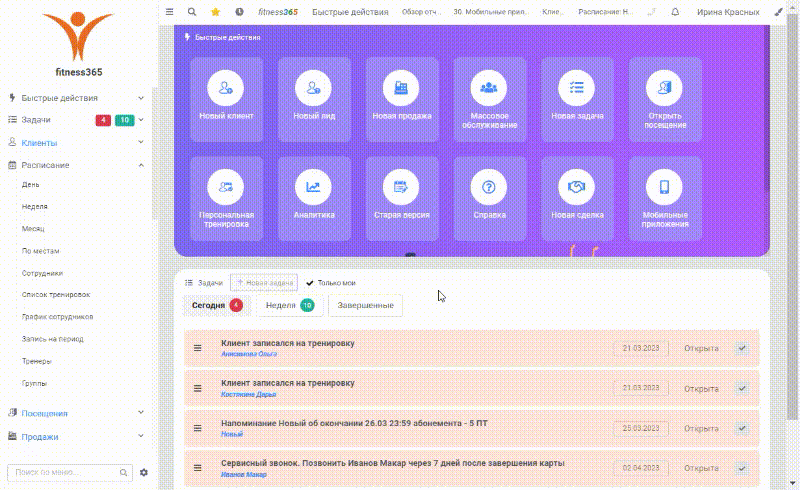Open the Справка help quick action
The height and width of the screenshot is (490, 800).
coord(489,198)
